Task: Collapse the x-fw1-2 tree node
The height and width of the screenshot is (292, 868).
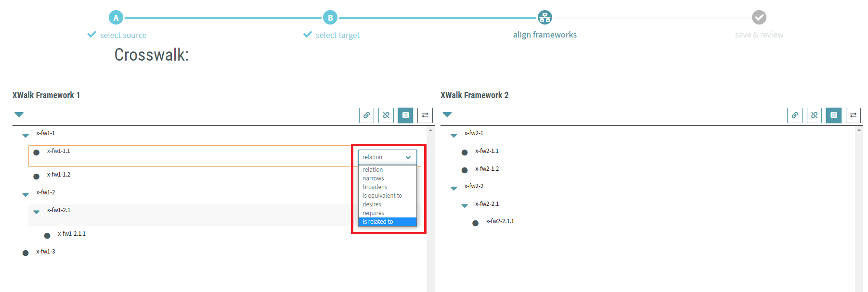Action: (x=26, y=195)
